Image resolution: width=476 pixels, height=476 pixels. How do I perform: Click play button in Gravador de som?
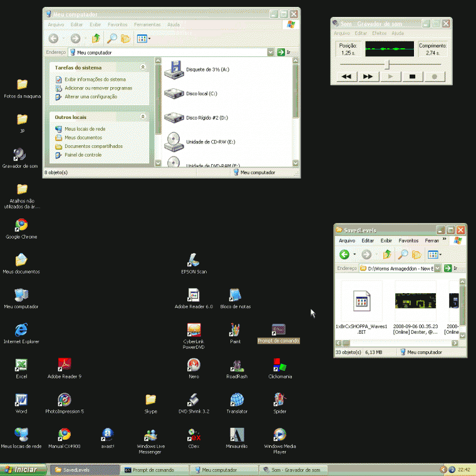[x=390, y=76]
